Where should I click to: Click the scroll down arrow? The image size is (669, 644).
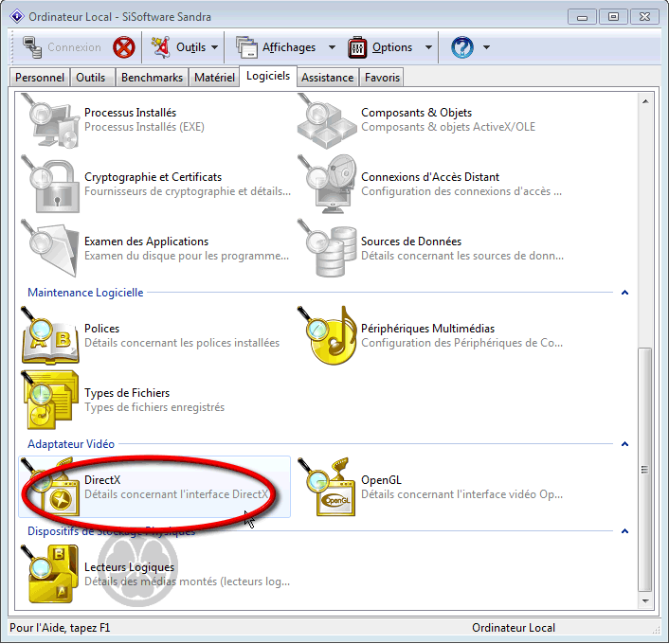(645, 601)
